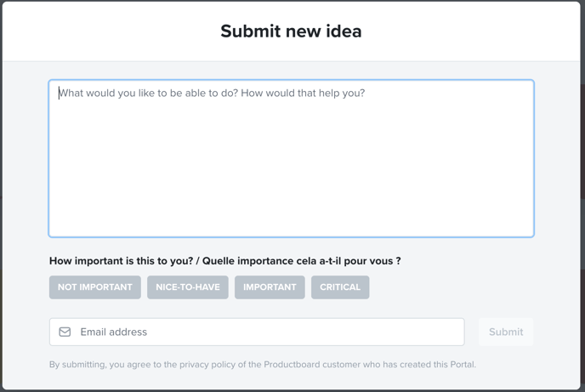The height and width of the screenshot is (392, 585).
Task: Click the blinking text cursor in the idea box
Action: click(x=59, y=93)
